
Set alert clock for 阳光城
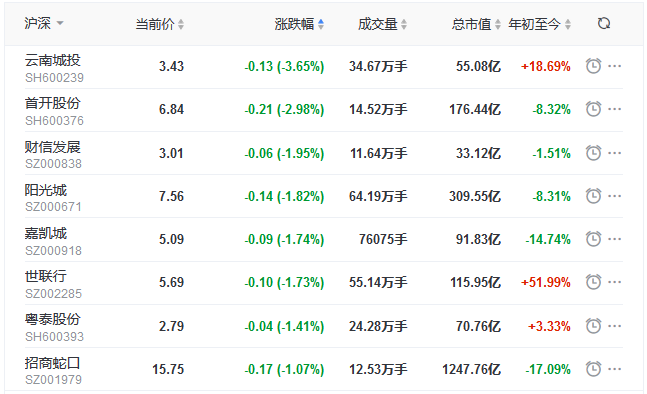pyautogui.click(x=593, y=196)
